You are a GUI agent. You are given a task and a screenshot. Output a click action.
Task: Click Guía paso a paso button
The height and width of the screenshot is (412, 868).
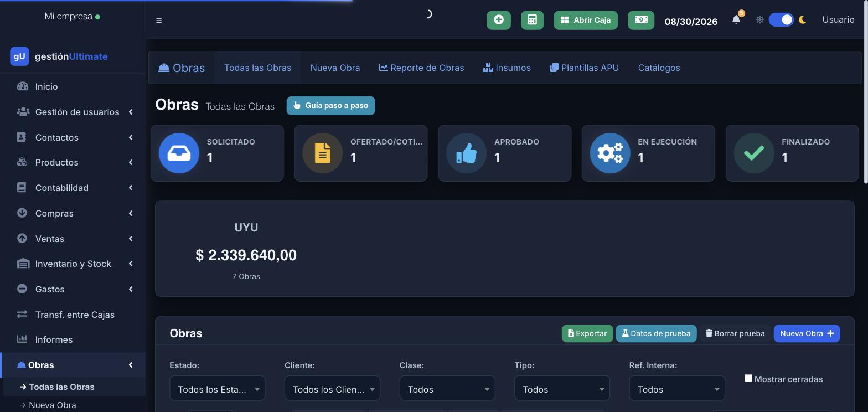(x=330, y=105)
